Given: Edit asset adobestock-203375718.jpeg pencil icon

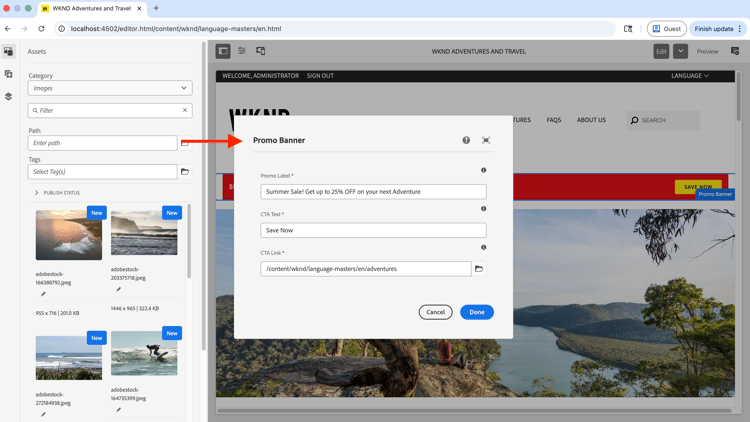Looking at the screenshot, I should tap(119, 289).
